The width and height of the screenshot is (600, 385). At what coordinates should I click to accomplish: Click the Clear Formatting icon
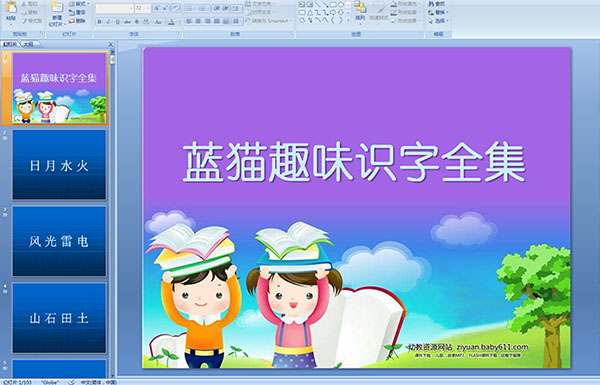tap(176, 8)
